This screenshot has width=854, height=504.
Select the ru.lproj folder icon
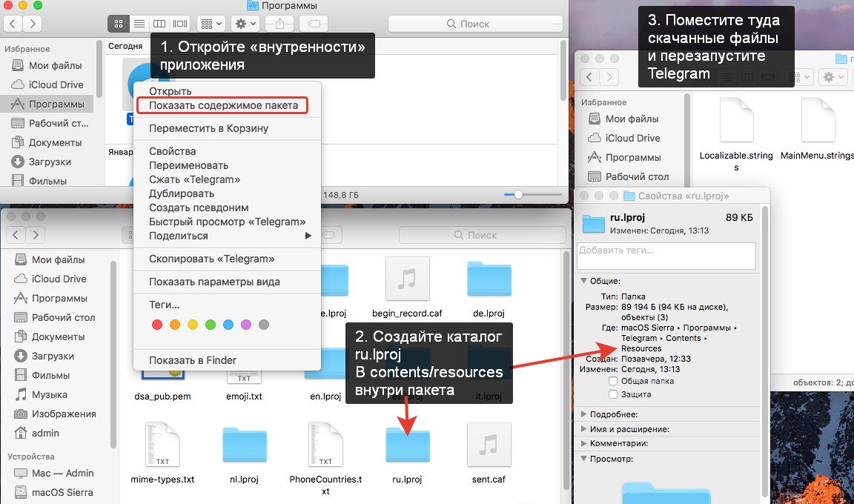(x=408, y=445)
